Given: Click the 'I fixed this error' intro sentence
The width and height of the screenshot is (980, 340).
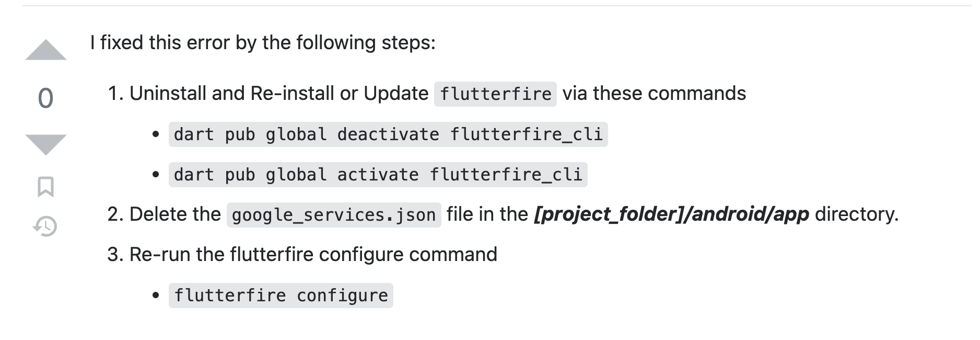Looking at the screenshot, I should tap(263, 43).
